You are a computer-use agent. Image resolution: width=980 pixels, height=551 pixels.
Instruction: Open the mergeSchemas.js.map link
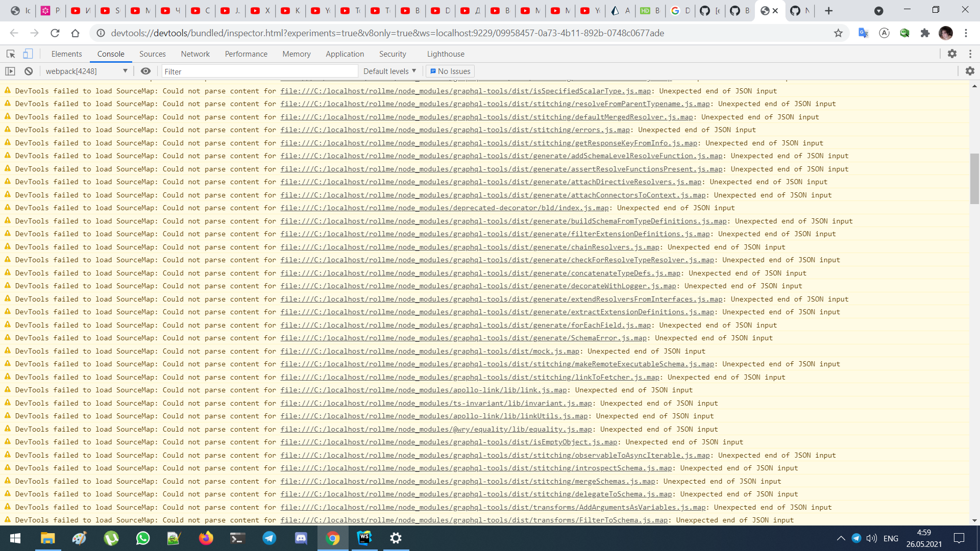[468, 481]
